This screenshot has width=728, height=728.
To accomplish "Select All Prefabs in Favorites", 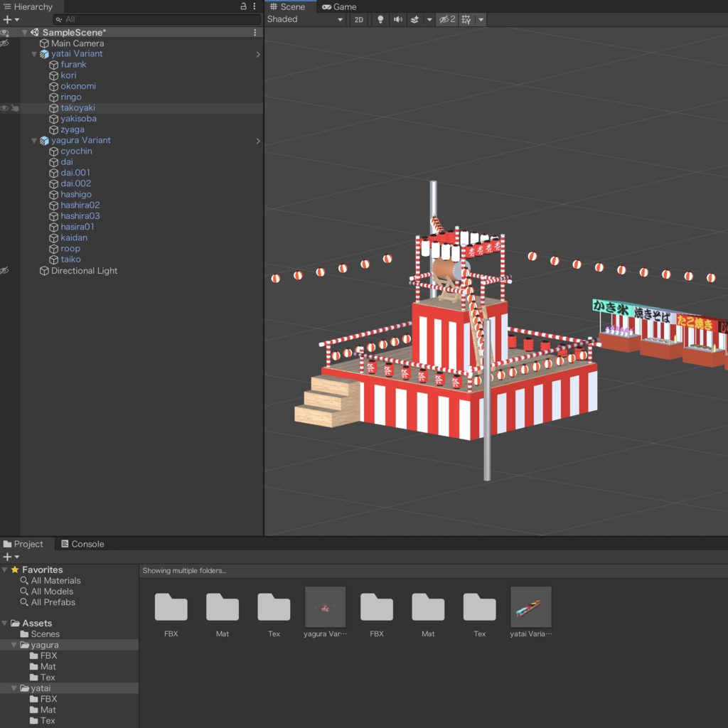I will (x=53, y=602).
